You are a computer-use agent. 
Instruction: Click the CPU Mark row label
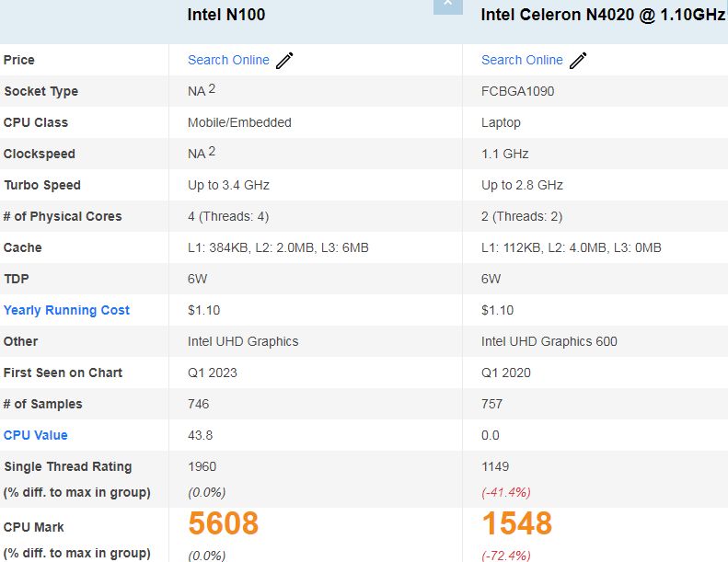click(33, 527)
